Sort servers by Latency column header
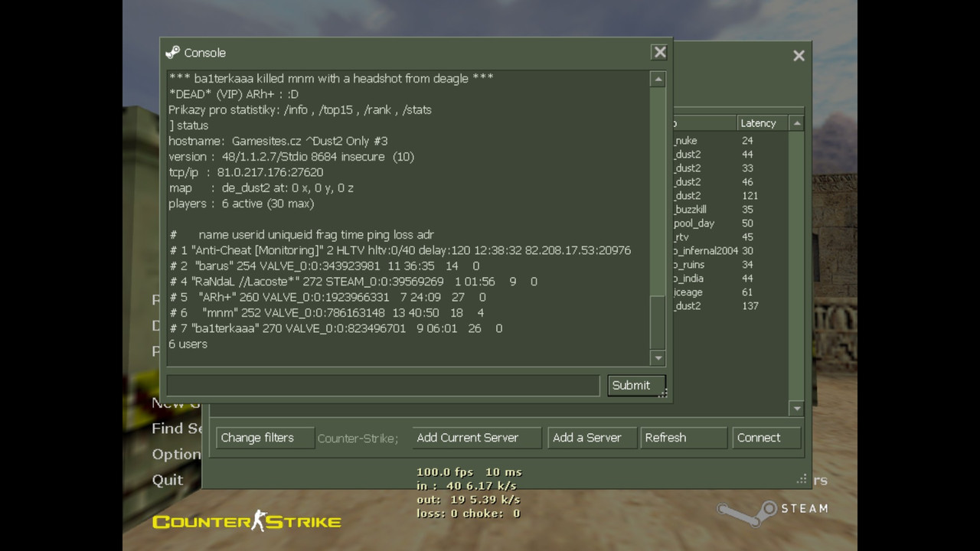 [x=763, y=123]
